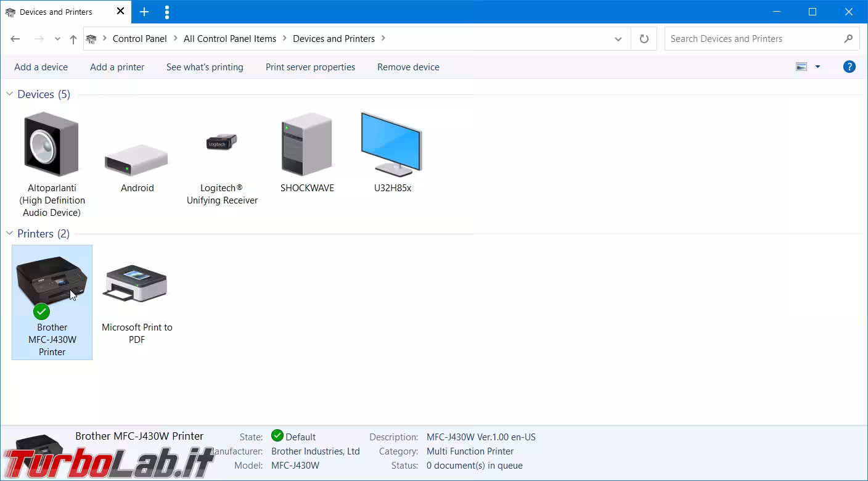Collapse the Devices (5) group
This screenshot has height=481, width=868.
(x=10, y=94)
